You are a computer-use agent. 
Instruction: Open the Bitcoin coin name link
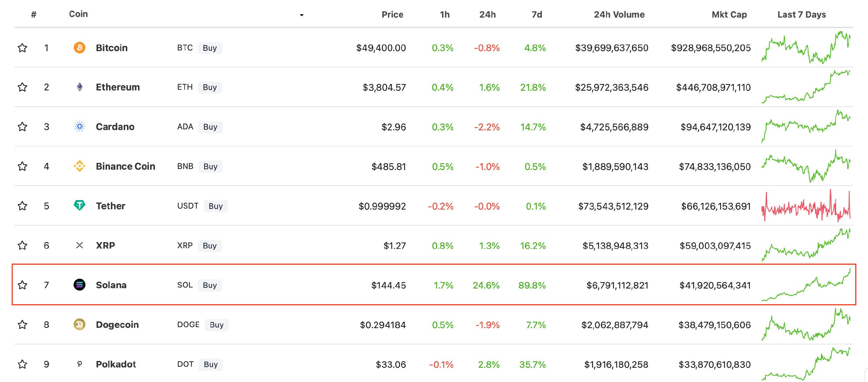tap(112, 48)
